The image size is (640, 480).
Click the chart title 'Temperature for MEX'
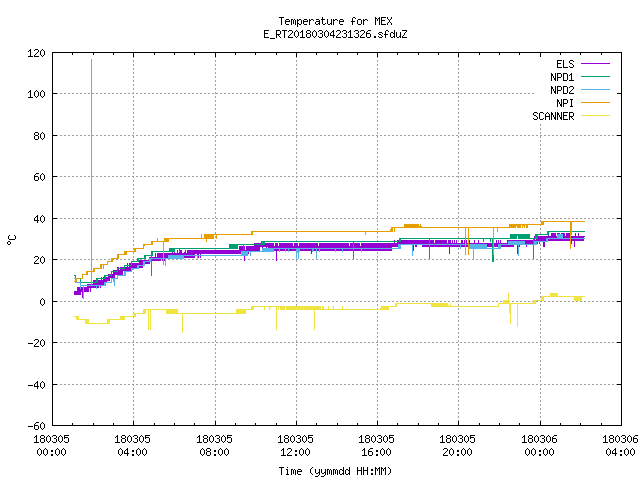tap(335, 21)
